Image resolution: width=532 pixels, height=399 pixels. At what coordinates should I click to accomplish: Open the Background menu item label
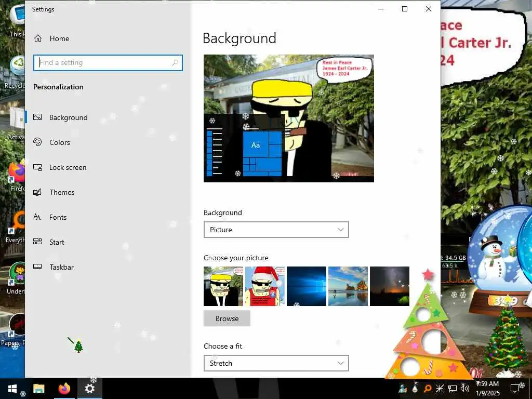click(x=68, y=117)
